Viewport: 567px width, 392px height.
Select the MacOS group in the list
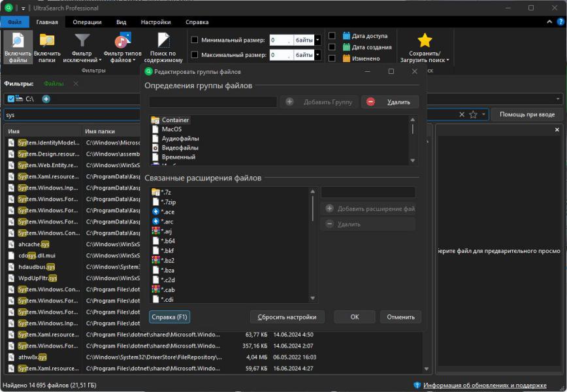pyautogui.click(x=167, y=129)
